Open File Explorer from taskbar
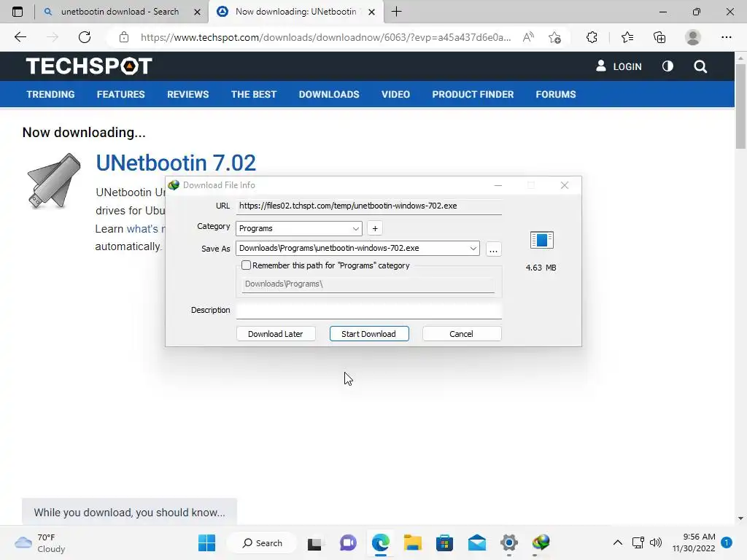Screen dimensions: 747x560 (x=413, y=542)
